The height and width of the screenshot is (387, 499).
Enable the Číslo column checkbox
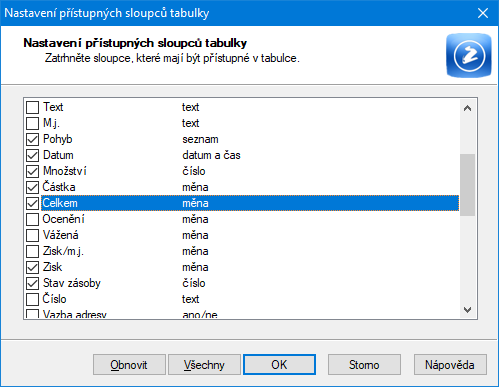pyautogui.click(x=32, y=299)
